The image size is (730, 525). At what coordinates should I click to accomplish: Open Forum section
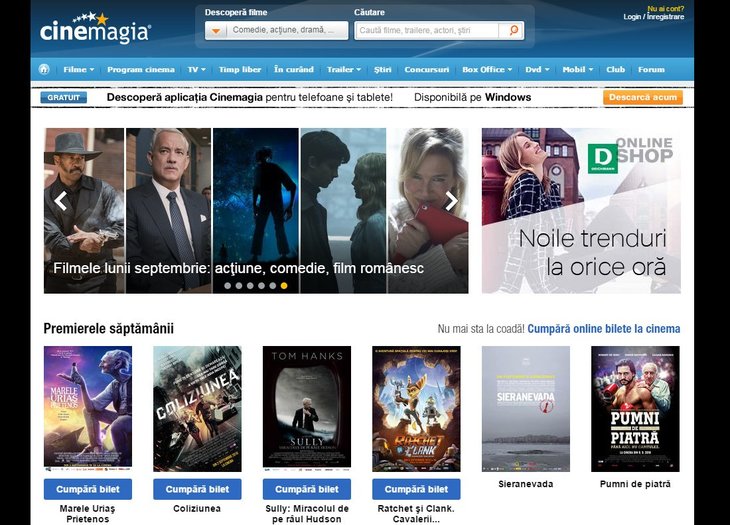(x=651, y=69)
